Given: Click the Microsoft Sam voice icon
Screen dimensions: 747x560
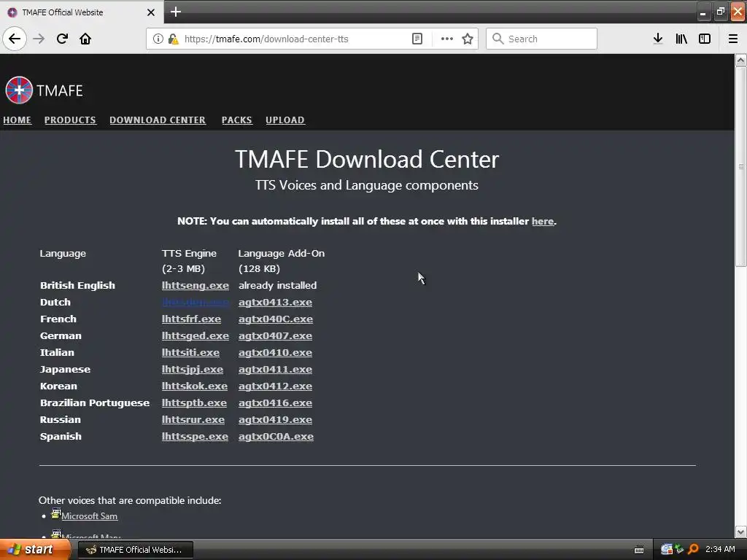Looking at the screenshot, I should (x=55, y=513).
